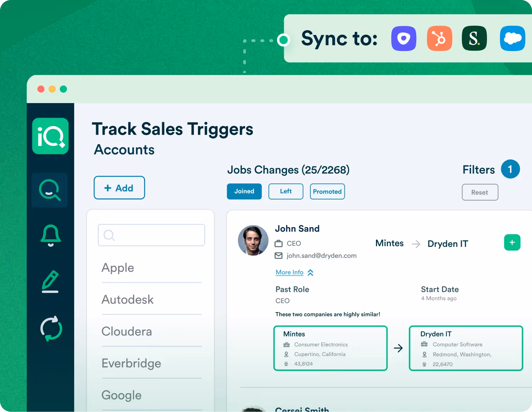
Task: Reset the applied filters
Action: (x=480, y=192)
